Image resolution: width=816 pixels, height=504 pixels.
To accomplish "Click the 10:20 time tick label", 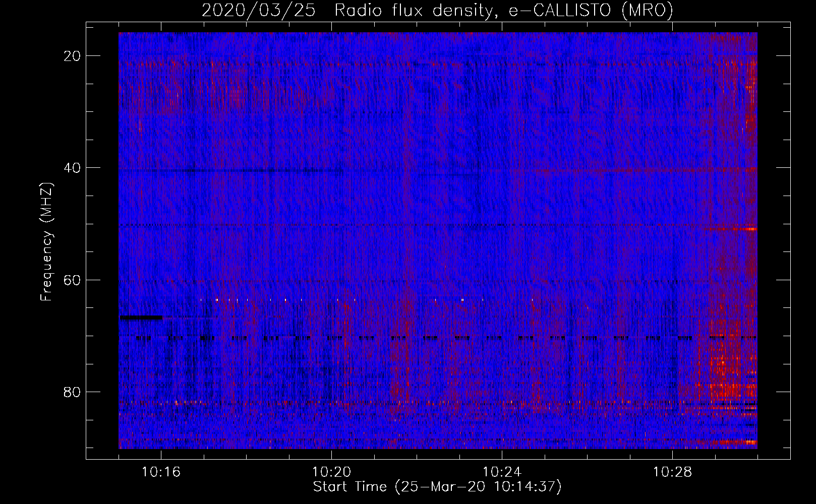I will 331,472.
